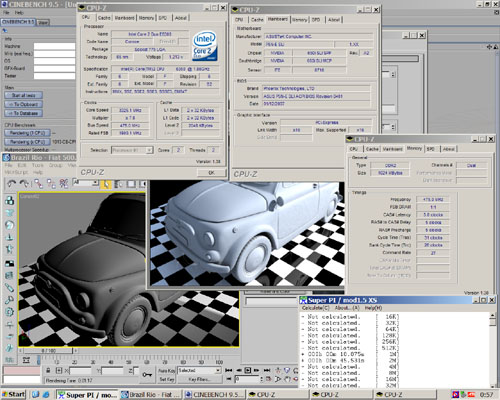This screenshot has width=500, height=400.
Task: Go to the end frame
Action: click(x=267, y=370)
